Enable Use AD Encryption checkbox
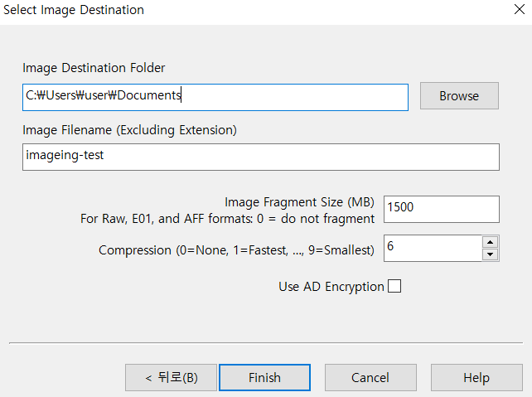The height and width of the screenshot is (397, 532). click(x=394, y=286)
